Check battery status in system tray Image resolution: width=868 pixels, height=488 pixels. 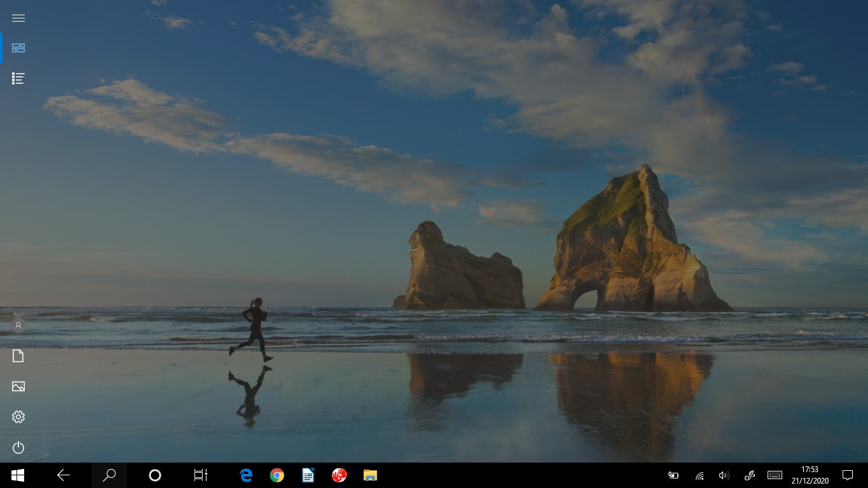tap(674, 475)
